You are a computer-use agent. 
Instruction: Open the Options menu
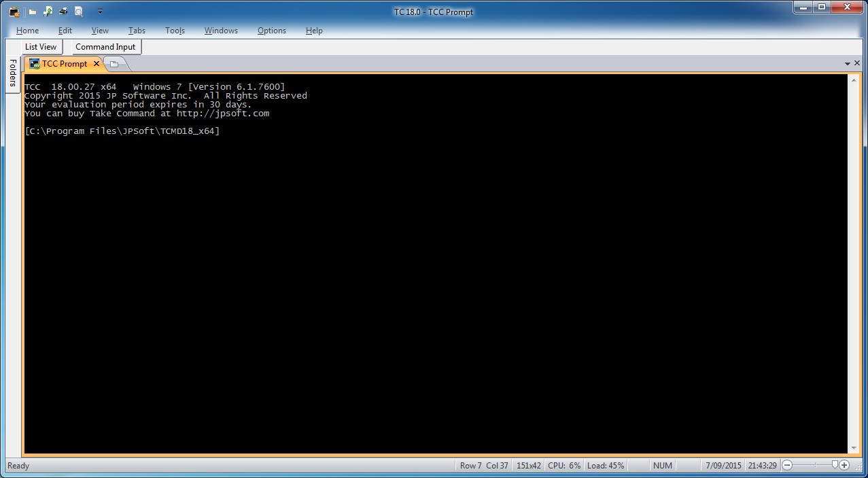pos(271,31)
